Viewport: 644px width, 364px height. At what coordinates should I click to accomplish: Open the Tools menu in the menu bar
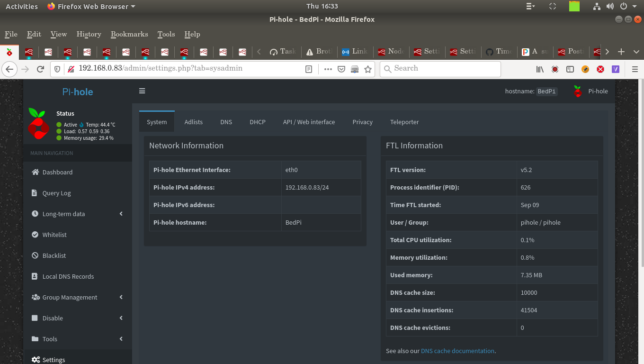pos(166,34)
